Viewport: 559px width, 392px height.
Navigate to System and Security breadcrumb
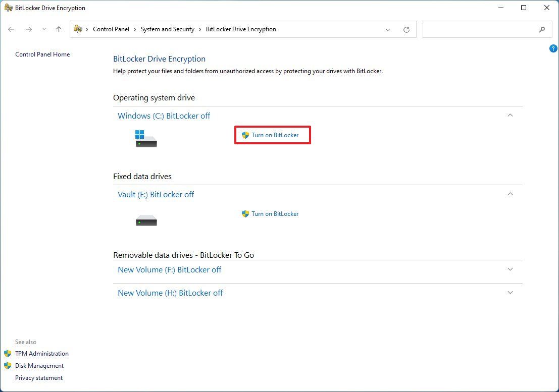click(167, 29)
